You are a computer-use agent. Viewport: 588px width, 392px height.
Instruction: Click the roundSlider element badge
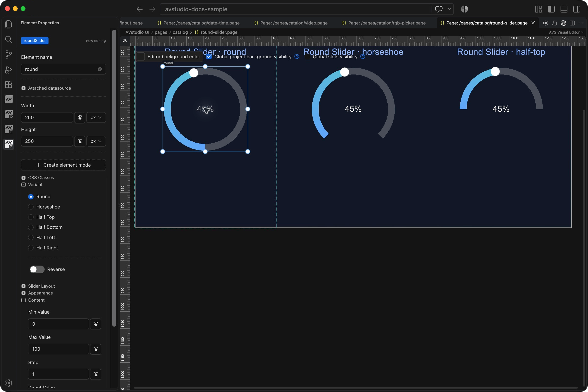click(x=35, y=40)
